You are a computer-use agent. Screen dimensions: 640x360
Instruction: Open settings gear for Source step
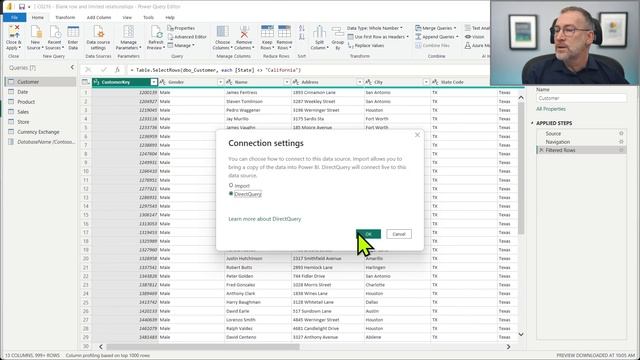coord(621,133)
